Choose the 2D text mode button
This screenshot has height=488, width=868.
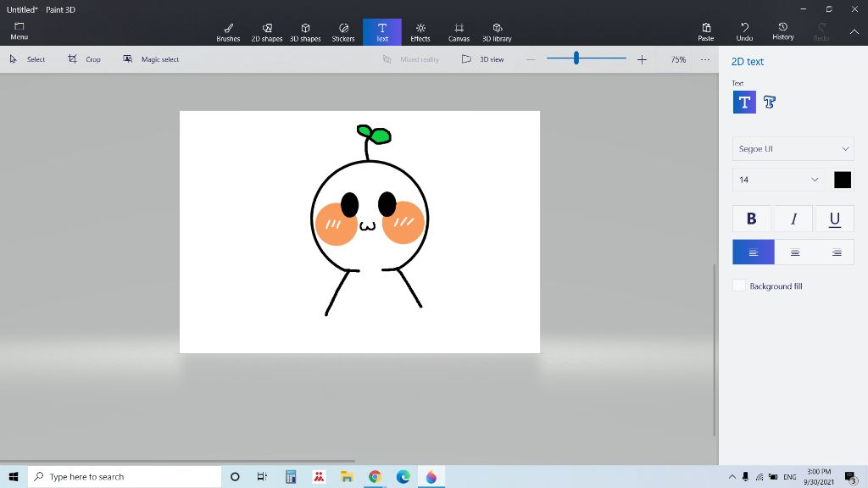744,103
